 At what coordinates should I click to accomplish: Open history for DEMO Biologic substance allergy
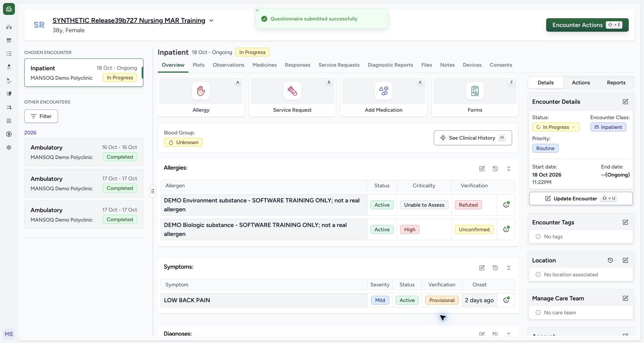tap(506, 229)
